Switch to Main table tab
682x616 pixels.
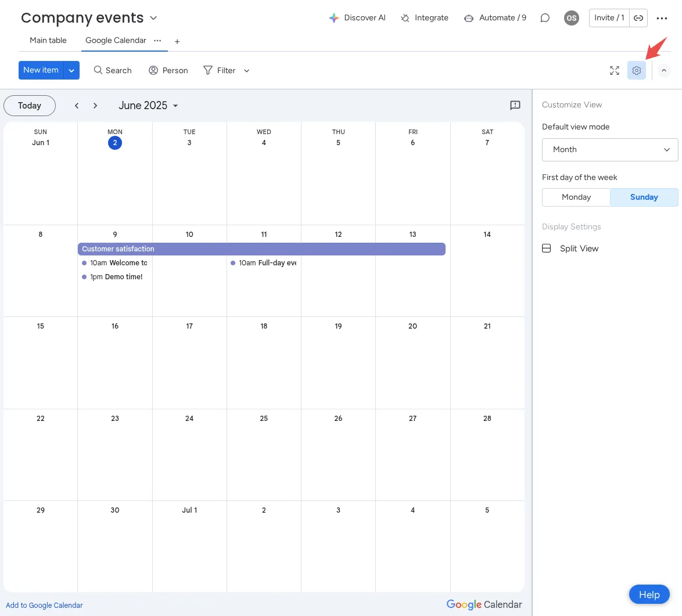tap(48, 41)
